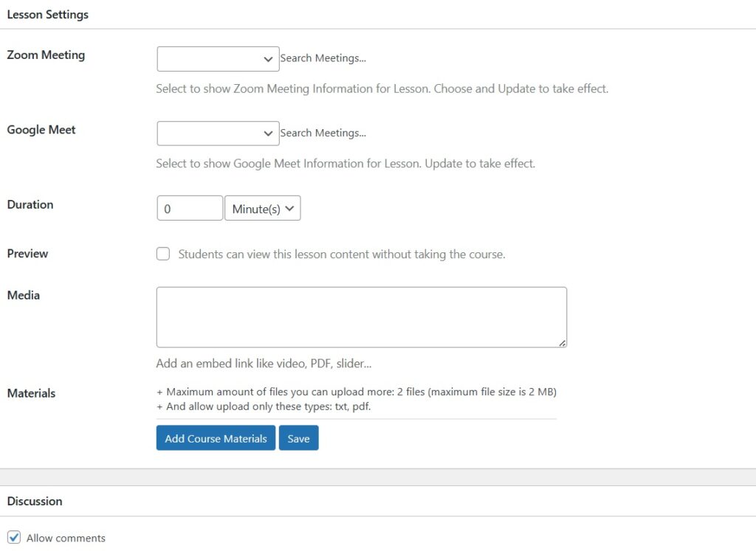Viewport: 756px width, 551px height.
Task: Toggle the Allow comments checkbox
Action: (14, 538)
